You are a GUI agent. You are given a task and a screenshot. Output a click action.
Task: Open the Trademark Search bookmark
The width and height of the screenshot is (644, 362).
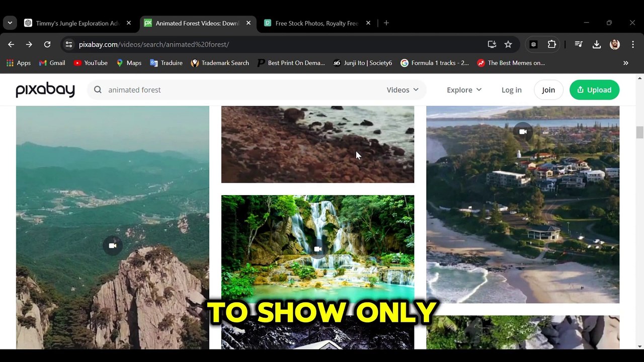[x=220, y=63]
